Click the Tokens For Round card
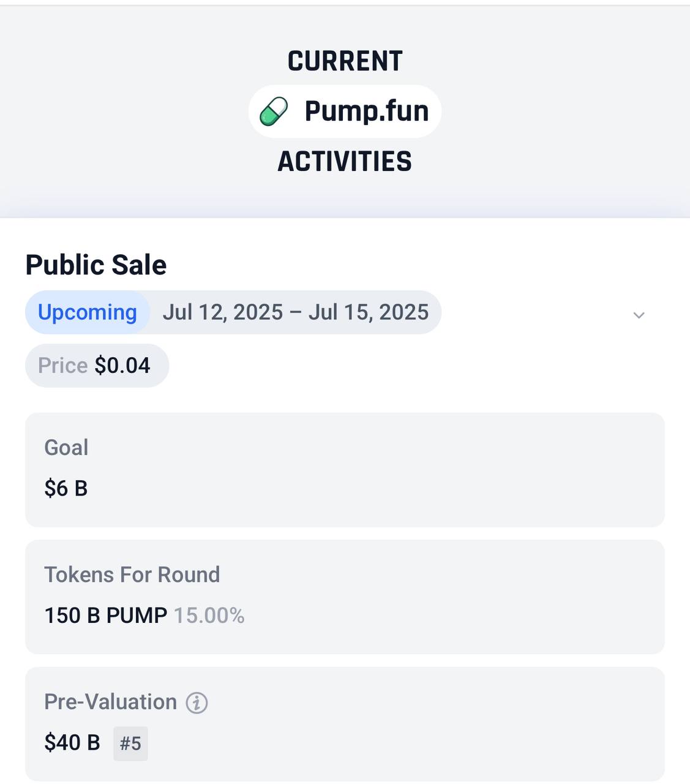Screen dimensions: 690x784 345,597
